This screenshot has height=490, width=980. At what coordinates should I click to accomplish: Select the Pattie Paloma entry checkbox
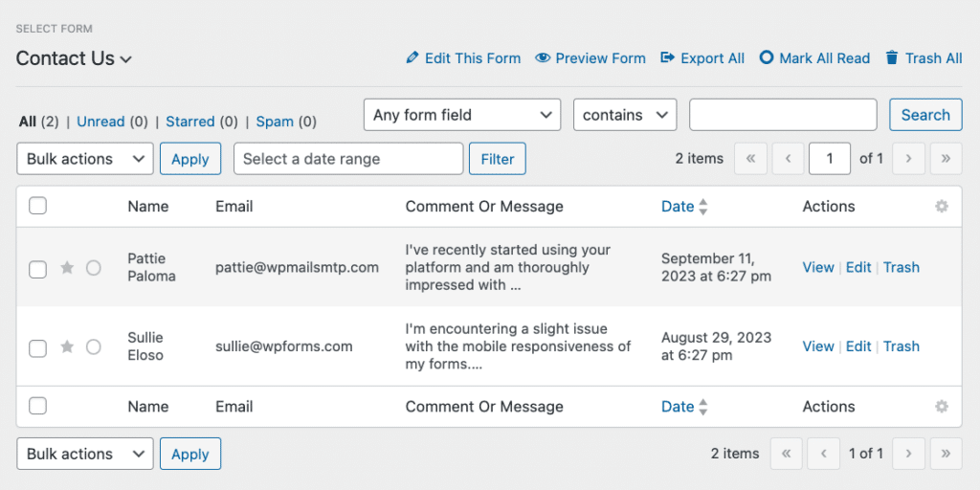point(38,269)
